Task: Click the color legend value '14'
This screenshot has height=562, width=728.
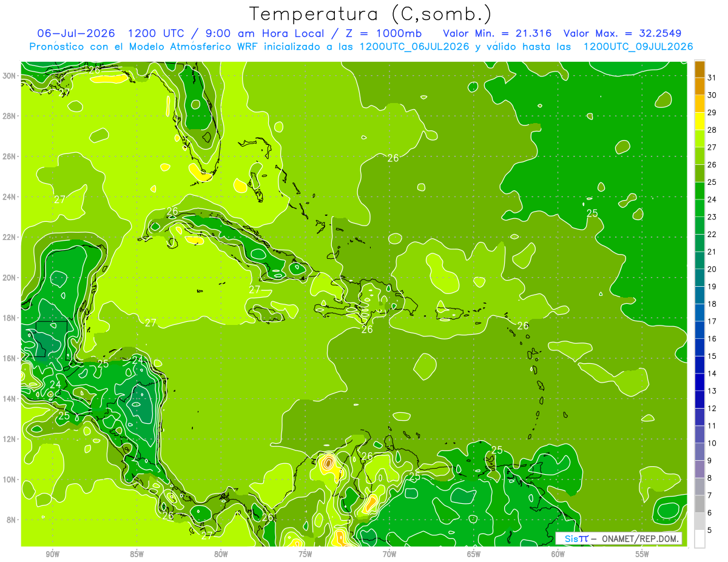Action: (x=712, y=374)
